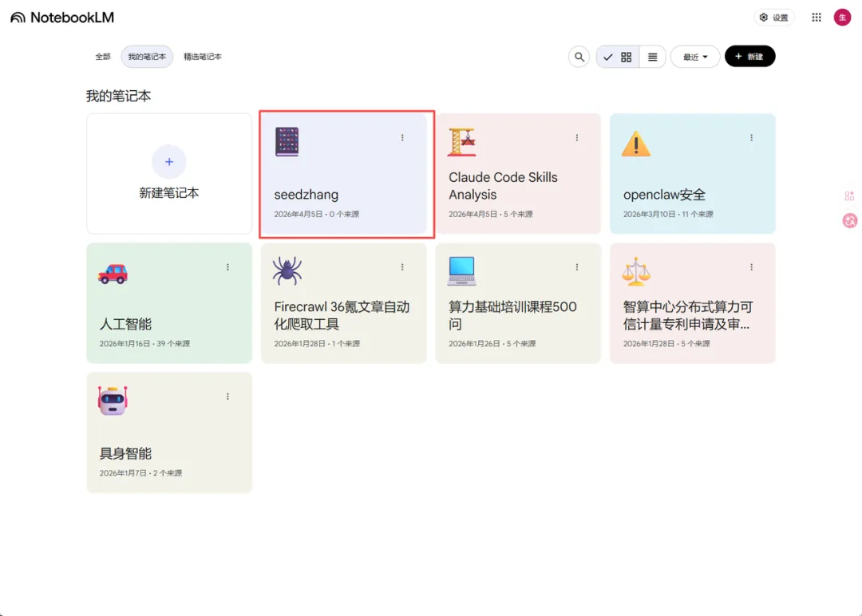The width and height of the screenshot is (862, 616).
Task: Click the search magnifier icon
Action: (x=579, y=57)
